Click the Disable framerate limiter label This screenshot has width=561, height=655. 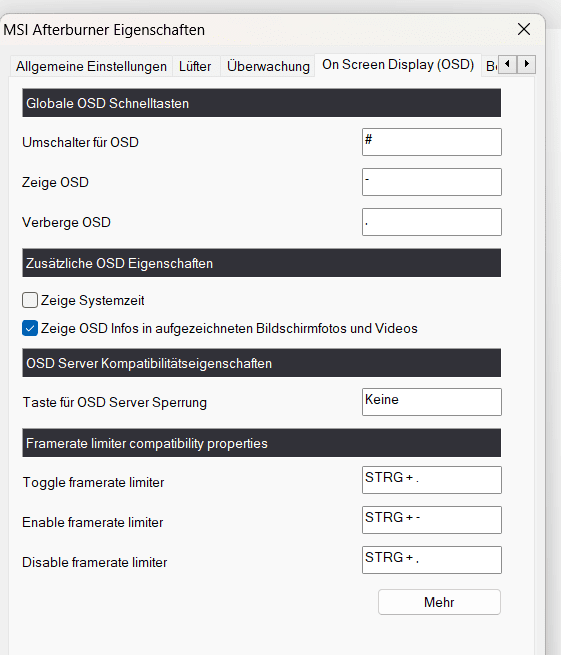(94, 562)
